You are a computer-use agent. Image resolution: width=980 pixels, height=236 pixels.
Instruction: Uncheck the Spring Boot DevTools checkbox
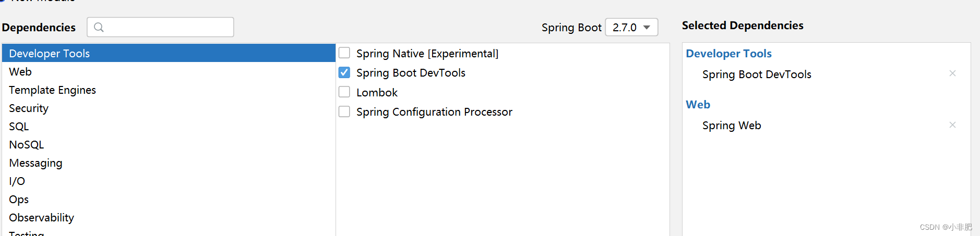tap(344, 73)
